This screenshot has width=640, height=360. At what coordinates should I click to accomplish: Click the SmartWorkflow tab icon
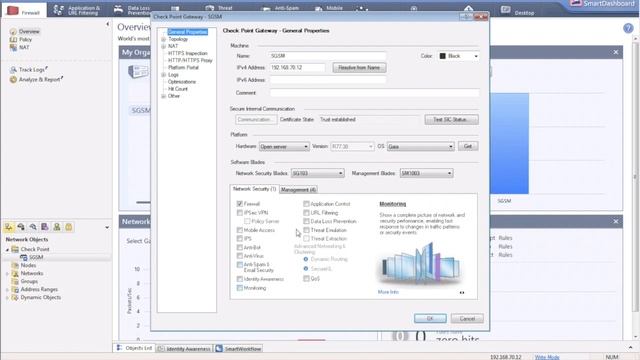tap(219, 349)
